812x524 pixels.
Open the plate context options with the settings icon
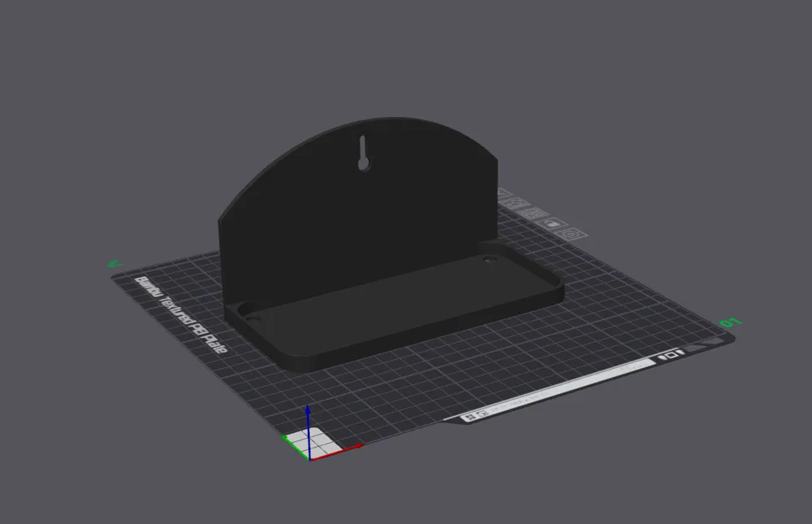[x=569, y=235]
